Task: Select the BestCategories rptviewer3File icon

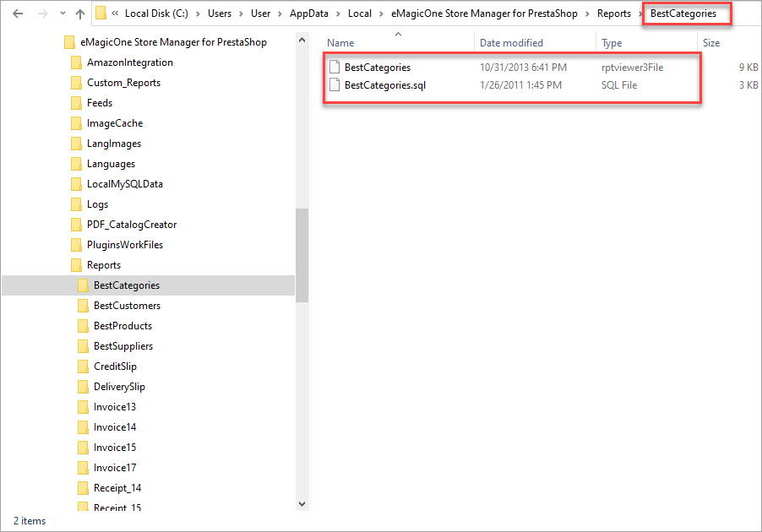Action: (335, 67)
